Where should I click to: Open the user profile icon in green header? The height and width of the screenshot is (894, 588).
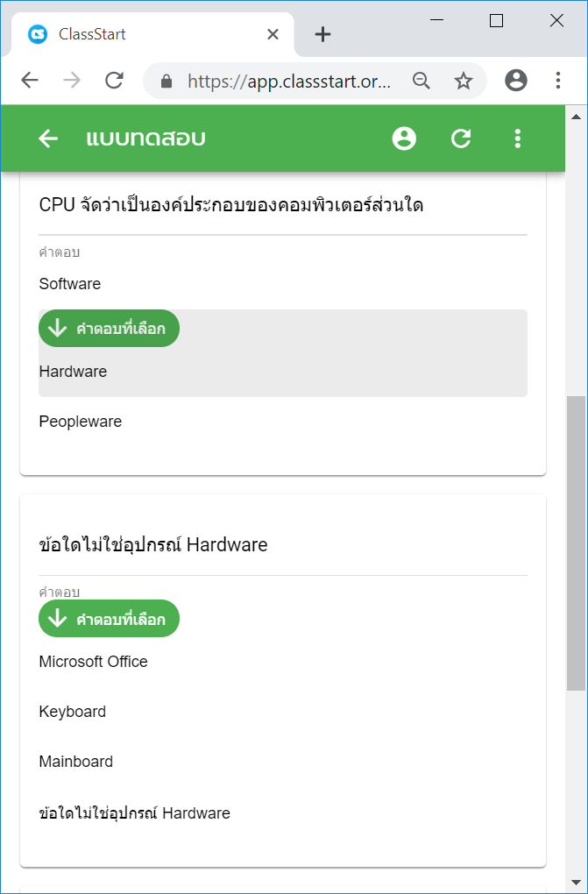[404, 138]
